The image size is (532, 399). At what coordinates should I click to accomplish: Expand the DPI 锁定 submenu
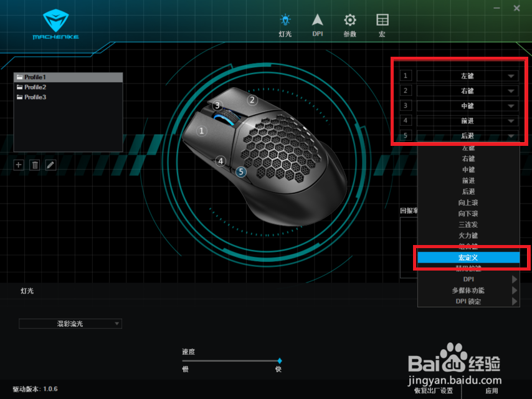pyautogui.click(x=468, y=301)
